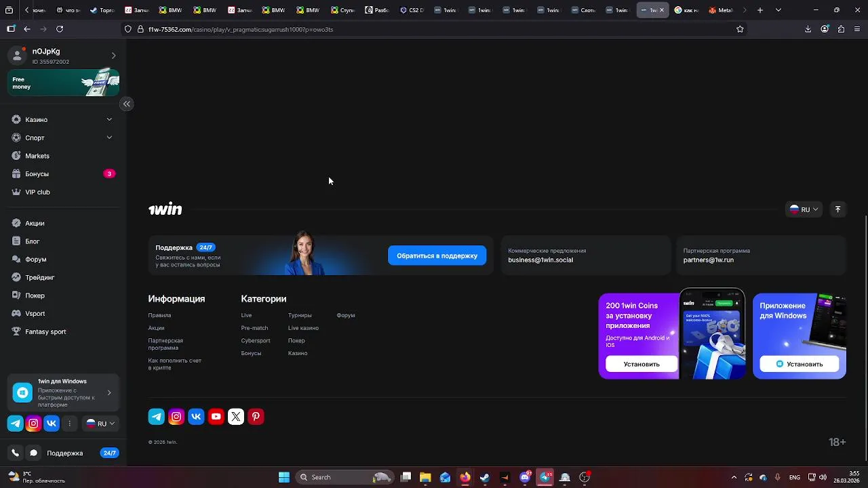The width and height of the screenshot is (868, 488).
Task: Bookmark the page with the star icon
Action: pos(740,29)
